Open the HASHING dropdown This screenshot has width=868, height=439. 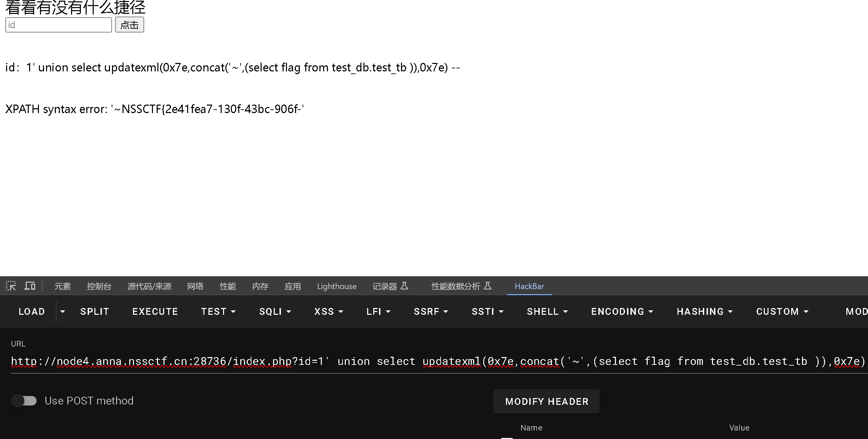705,311
